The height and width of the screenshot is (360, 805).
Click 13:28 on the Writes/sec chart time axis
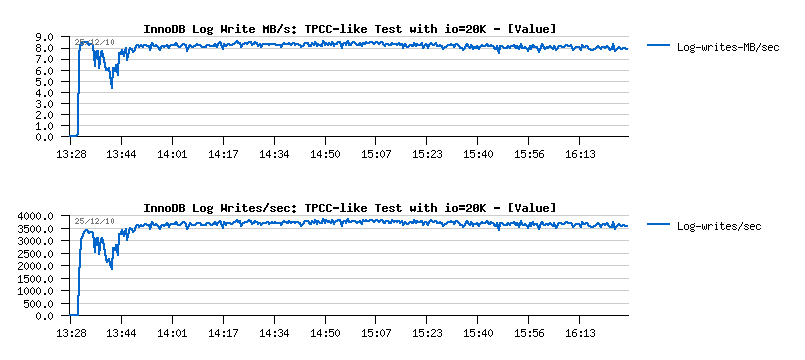pyautogui.click(x=71, y=334)
